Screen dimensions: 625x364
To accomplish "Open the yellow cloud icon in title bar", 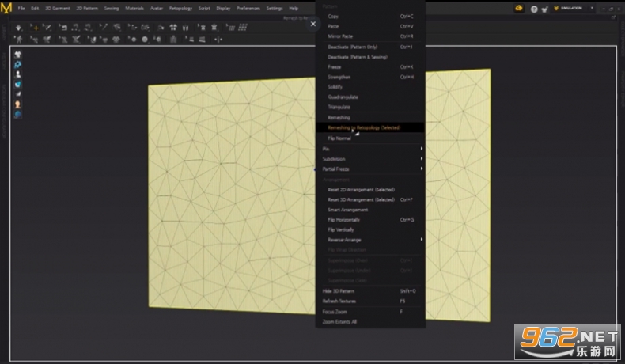I will point(519,9).
